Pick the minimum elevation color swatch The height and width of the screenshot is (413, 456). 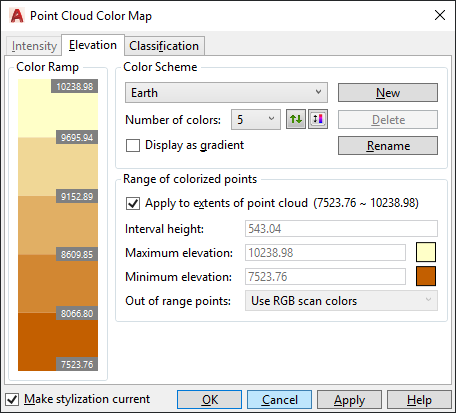tap(426, 276)
